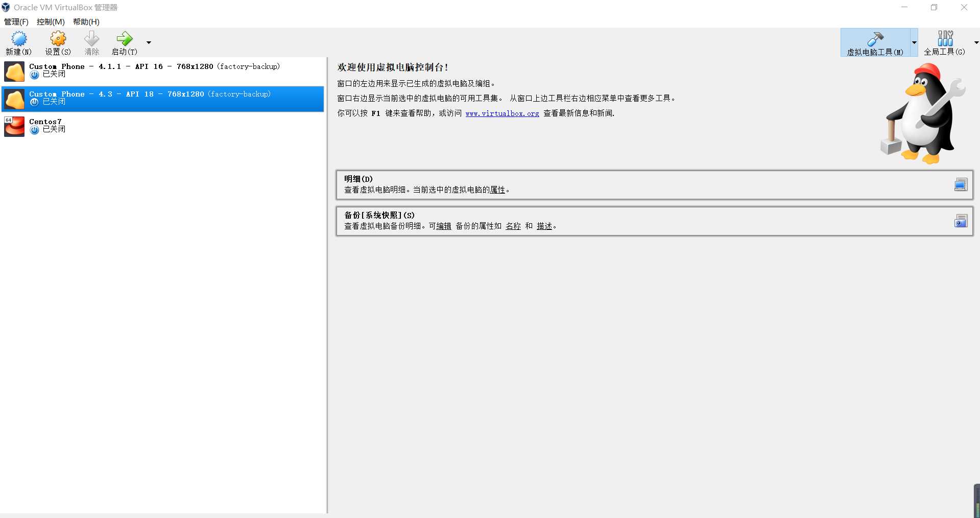Click the New (新建) VM toolbar icon
This screenshot has width=980, height=518.
coord(19,39)
